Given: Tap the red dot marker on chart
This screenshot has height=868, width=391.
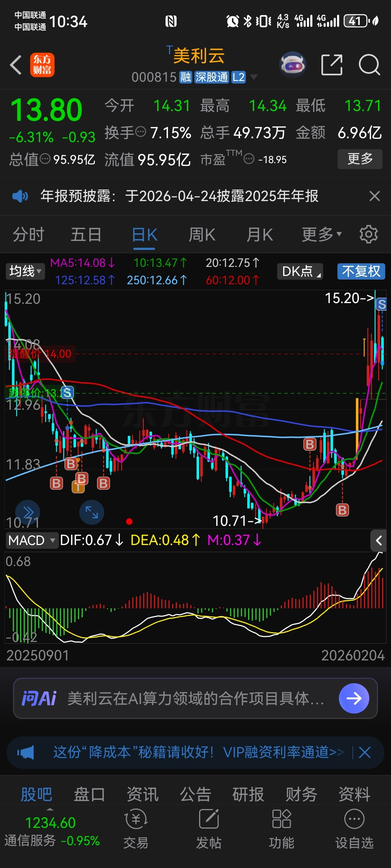Looking at the screenshot, I should point(129,522).
